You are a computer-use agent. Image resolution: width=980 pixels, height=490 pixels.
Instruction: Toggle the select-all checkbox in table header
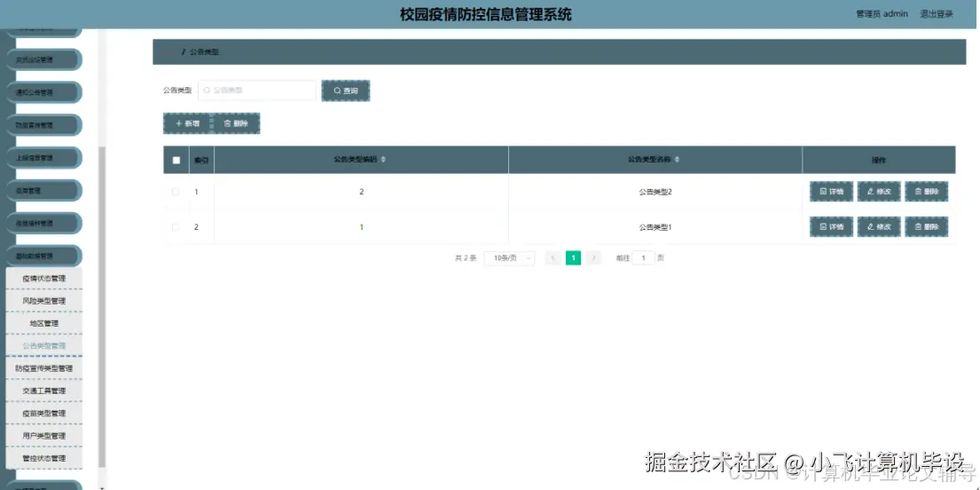click(176, 160)
